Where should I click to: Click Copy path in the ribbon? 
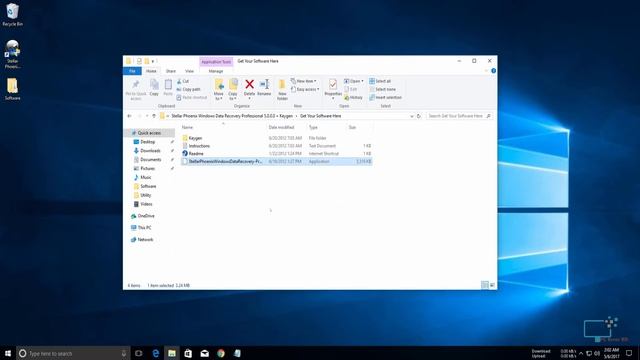point(188,89)
